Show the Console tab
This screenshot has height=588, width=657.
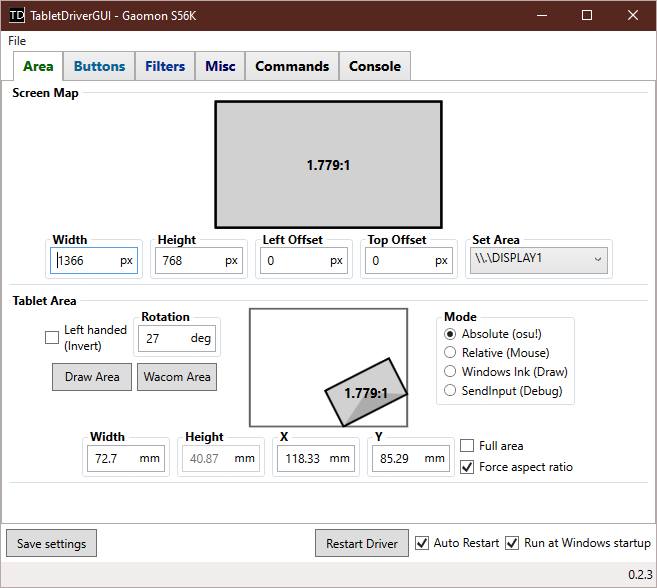point(375,66)
